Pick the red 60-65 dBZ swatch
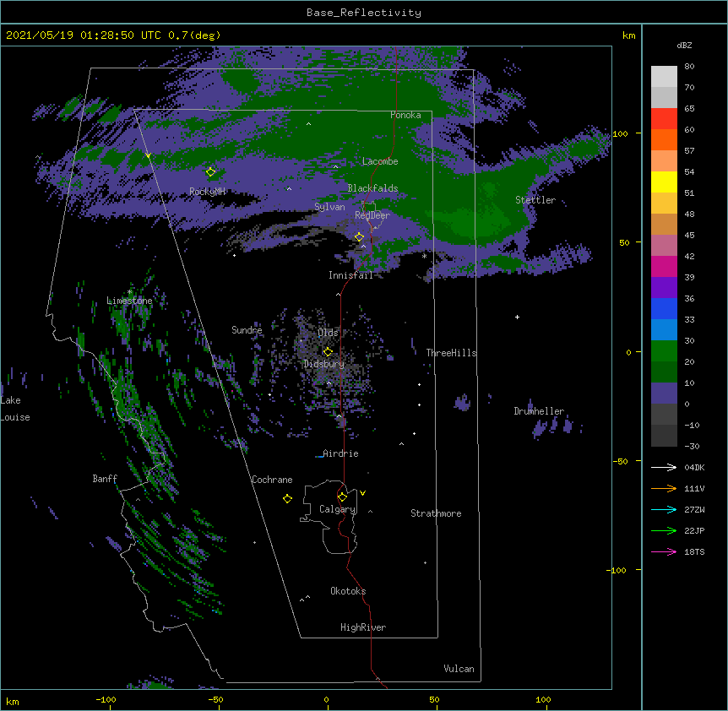Image resolution: width=728 pixels, height=711 pixels. click(x=664, y=119)
